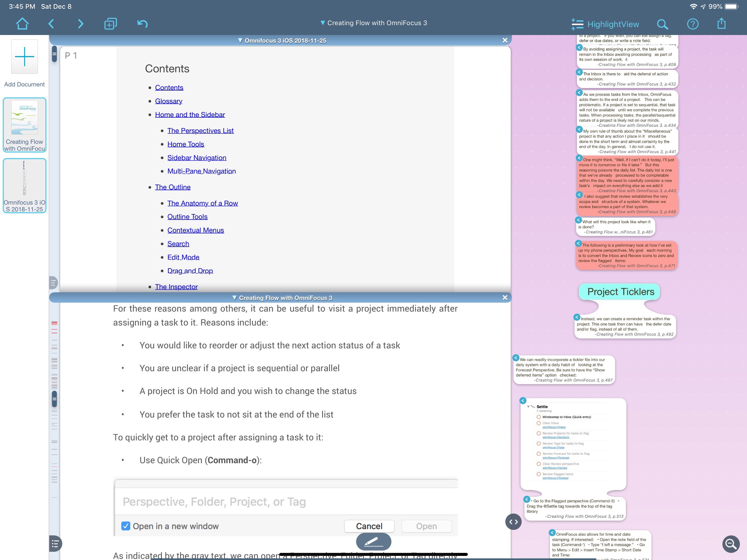Screen dimensions: 747x560
Task: Jump to source of p.471 red note
Action: [578, 244]
